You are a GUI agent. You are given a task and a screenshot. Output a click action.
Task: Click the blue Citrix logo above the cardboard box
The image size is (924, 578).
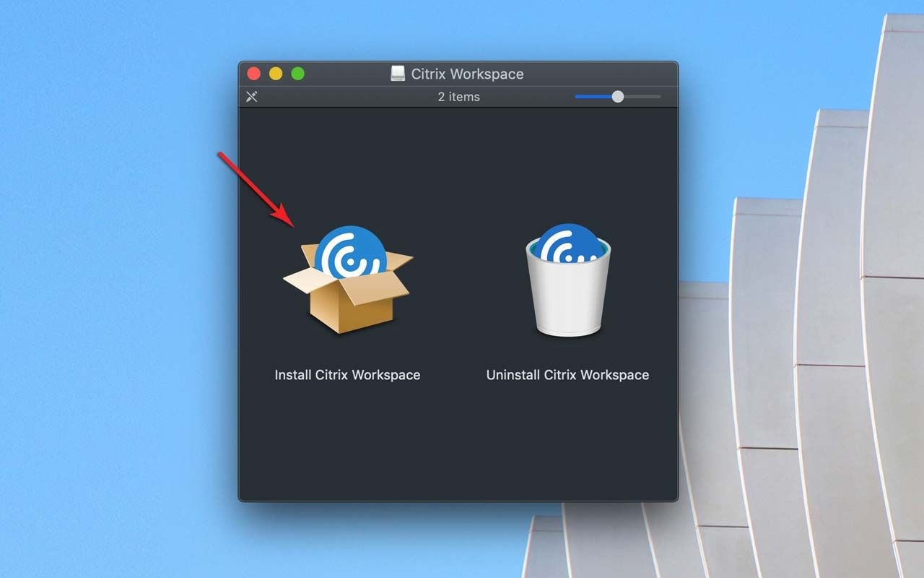[350, 251]
